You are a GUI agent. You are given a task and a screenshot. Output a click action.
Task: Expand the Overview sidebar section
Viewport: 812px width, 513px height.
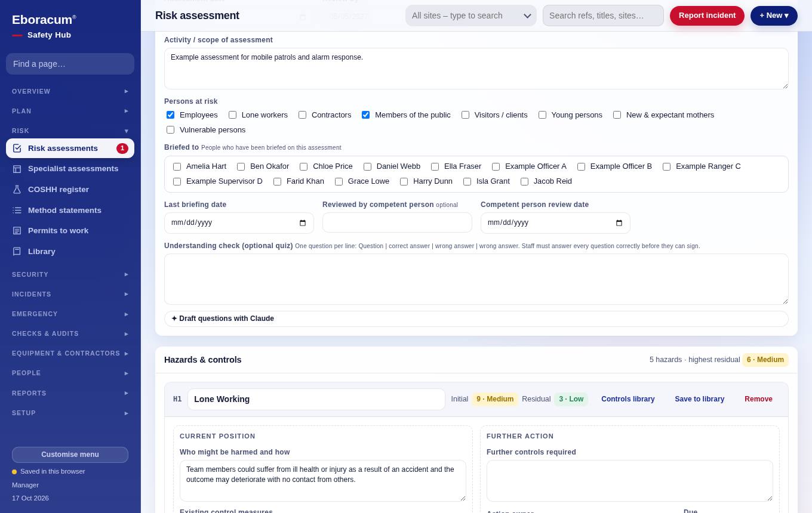[70, 91]
